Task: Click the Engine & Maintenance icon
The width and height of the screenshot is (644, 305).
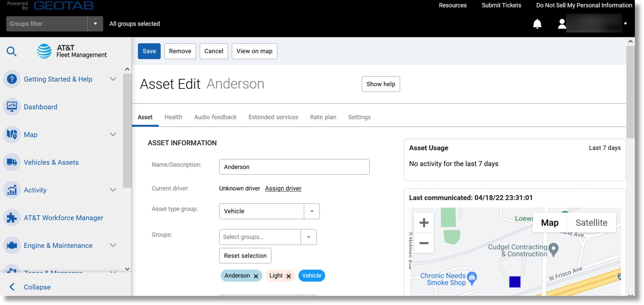Action: click(x=12, y=245)
